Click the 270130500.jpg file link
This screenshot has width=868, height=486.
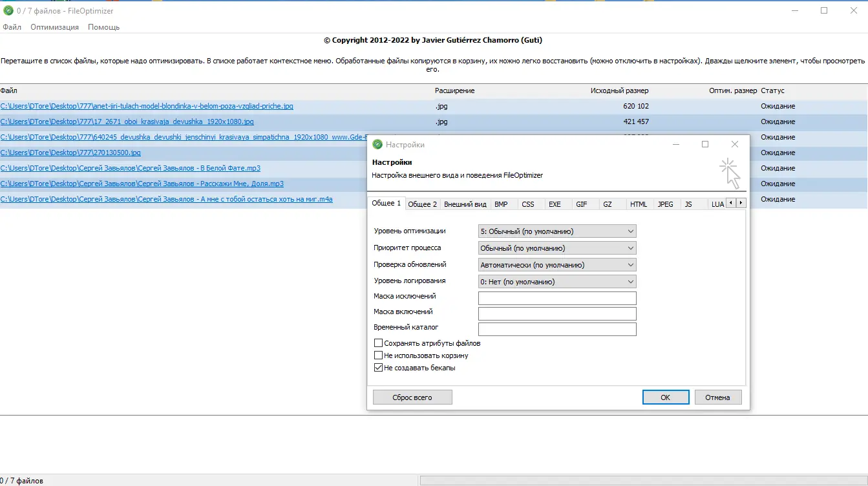click(70, 153)
